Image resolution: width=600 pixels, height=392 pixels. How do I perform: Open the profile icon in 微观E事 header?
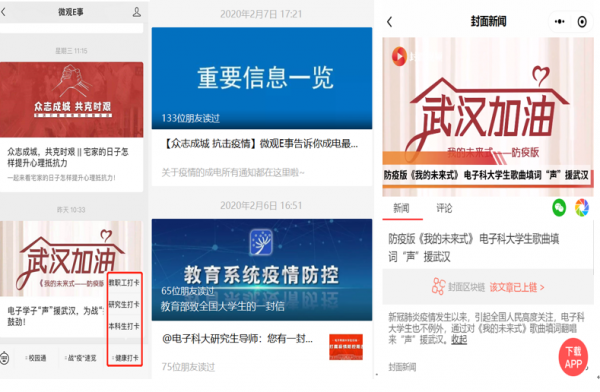[137, 12]
